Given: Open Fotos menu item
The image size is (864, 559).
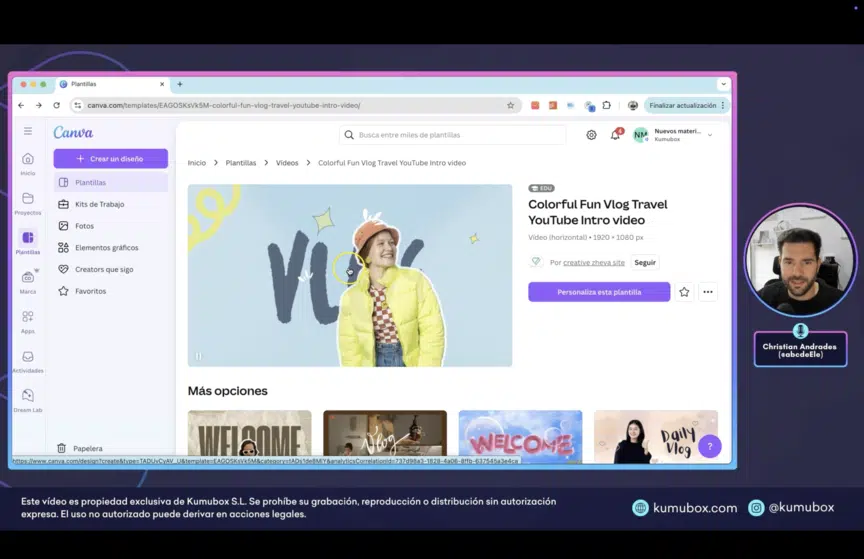Looking at the screenshot, I should (x=111, y=226).
